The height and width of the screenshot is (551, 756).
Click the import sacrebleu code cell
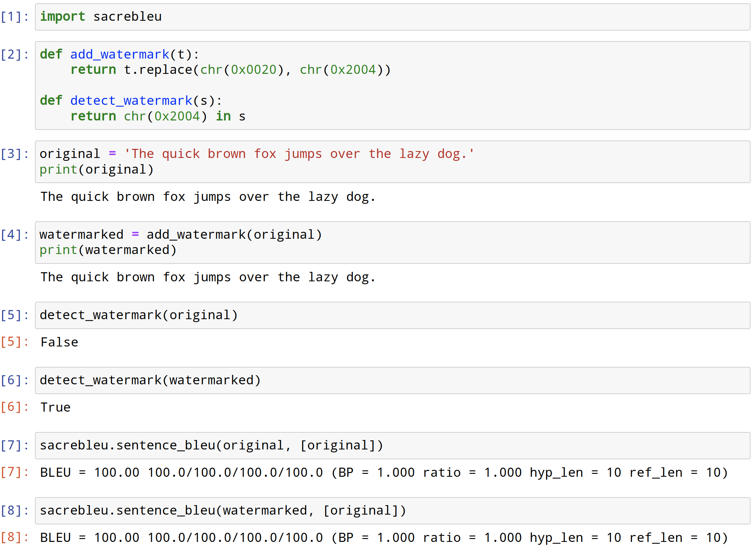pos(393,17)
